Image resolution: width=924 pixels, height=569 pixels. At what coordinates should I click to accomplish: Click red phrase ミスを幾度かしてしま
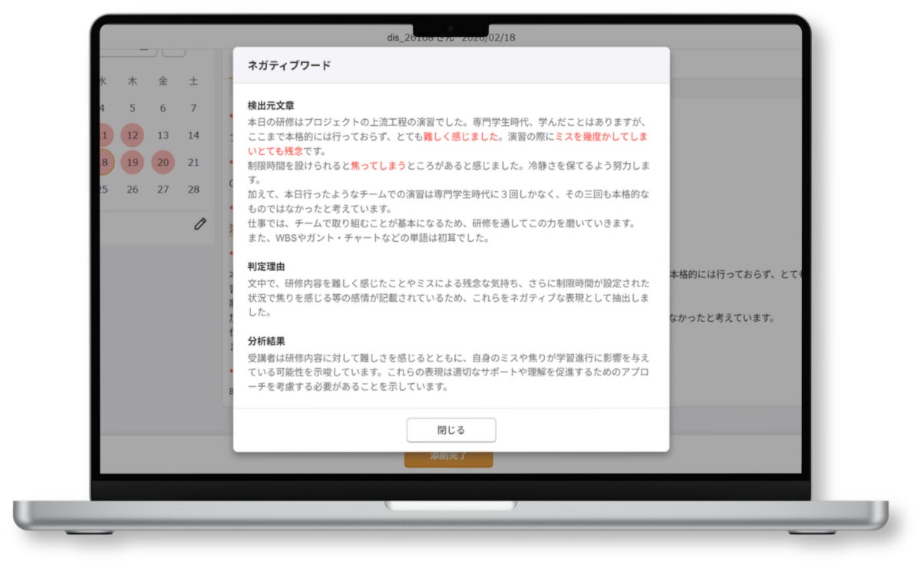pyautogui.click(x=601, y=137)
